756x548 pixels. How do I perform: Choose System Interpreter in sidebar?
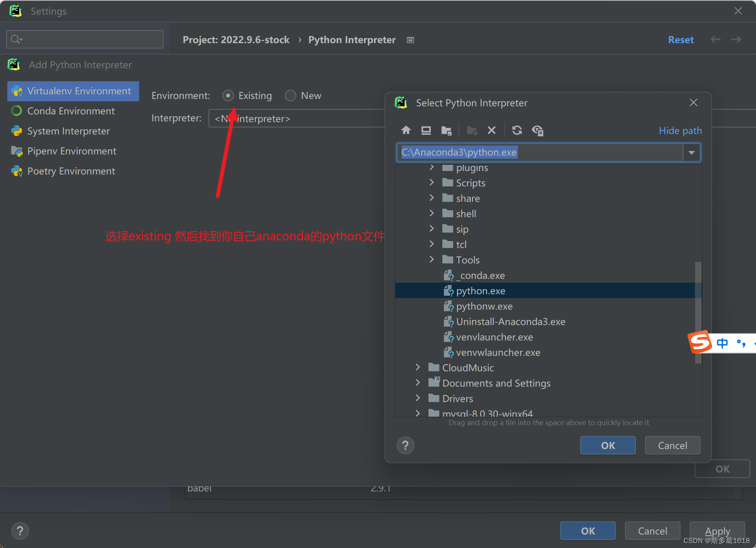tap(73, 131)
